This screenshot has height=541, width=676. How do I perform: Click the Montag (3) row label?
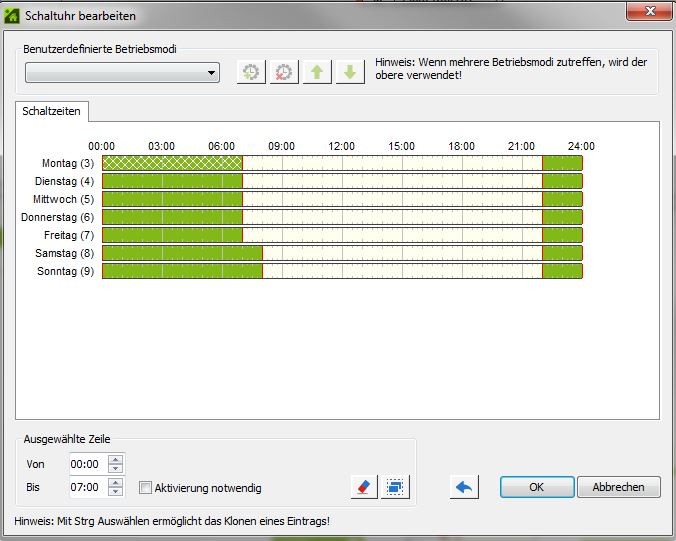tap(68, 163)
